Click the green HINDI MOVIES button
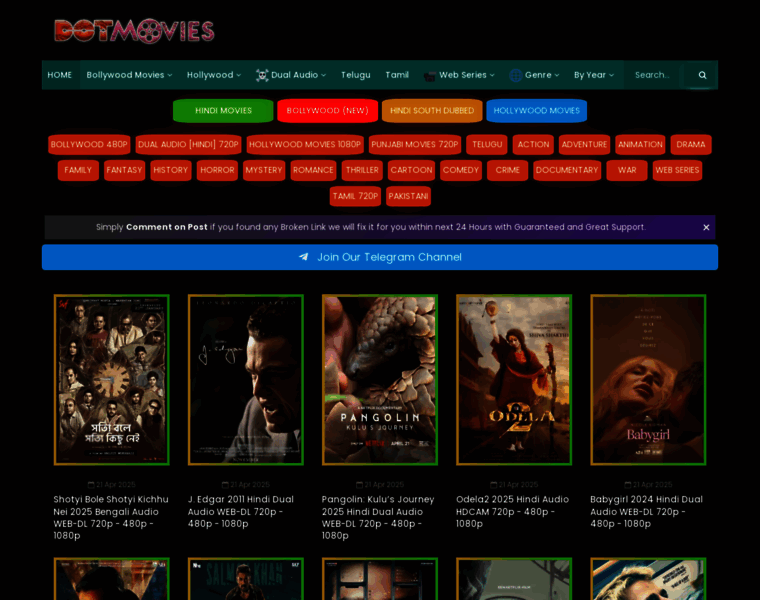This screenshot has width=760, height=600. click(223, 111)
